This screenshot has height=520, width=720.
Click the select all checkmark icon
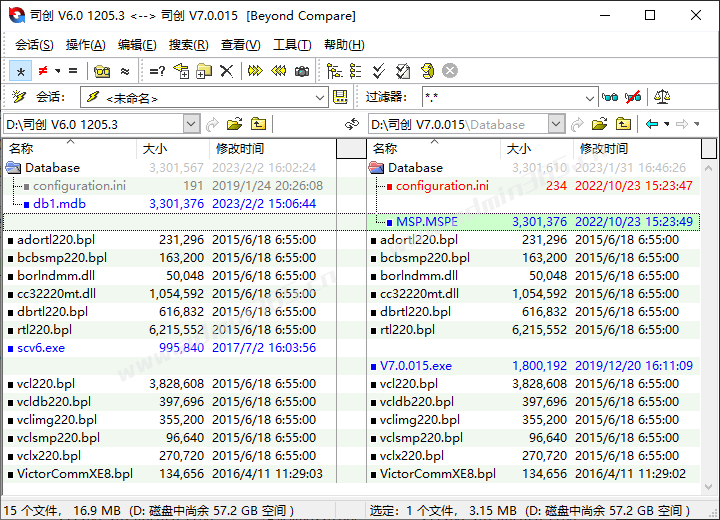click(379, 71)
